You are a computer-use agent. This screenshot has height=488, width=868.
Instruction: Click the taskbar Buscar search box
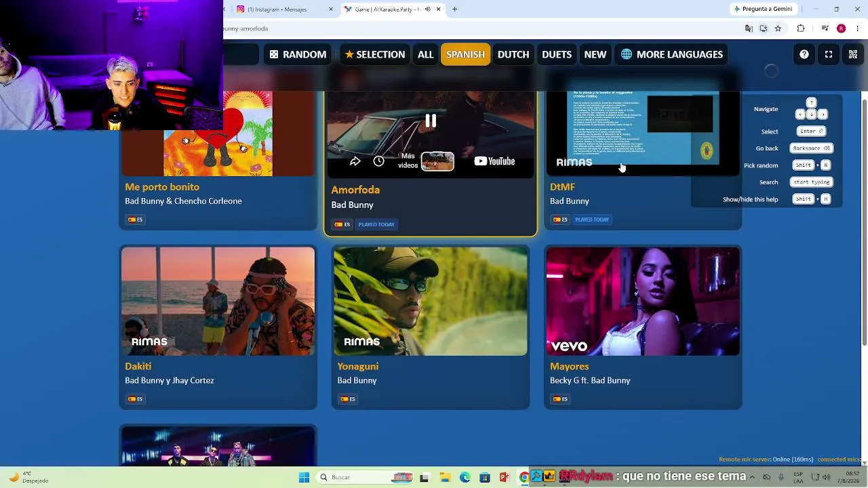365,477
